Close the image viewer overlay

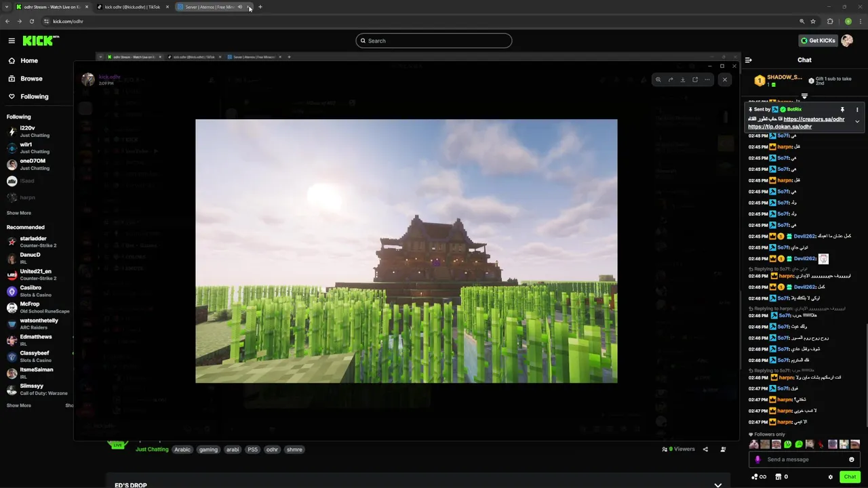[x=724, y=79]
